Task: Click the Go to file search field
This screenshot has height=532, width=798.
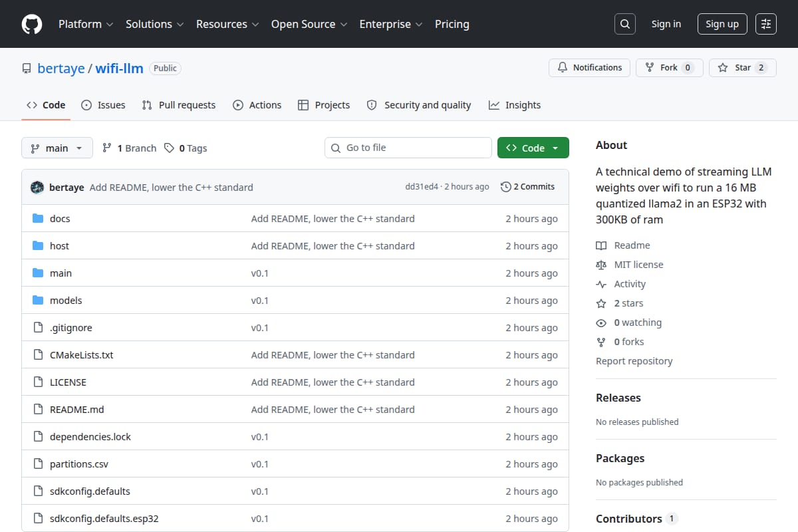Action: (x=408, y=148)
